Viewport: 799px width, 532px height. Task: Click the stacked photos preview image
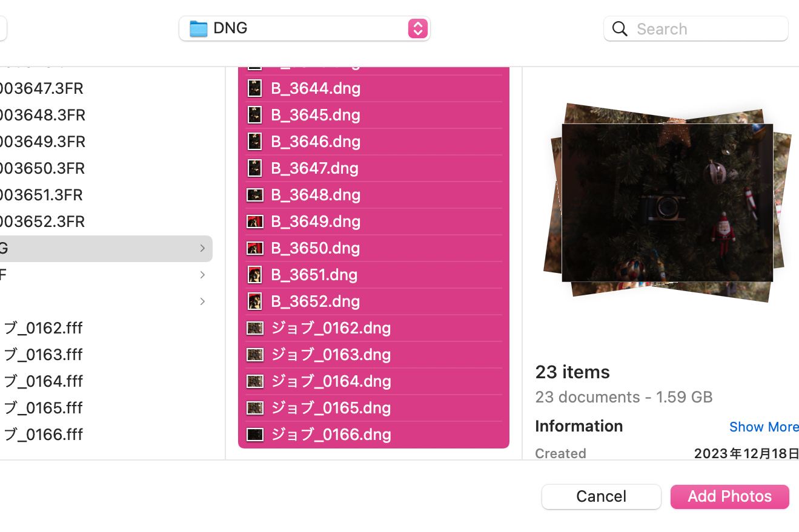coord(666,202)
